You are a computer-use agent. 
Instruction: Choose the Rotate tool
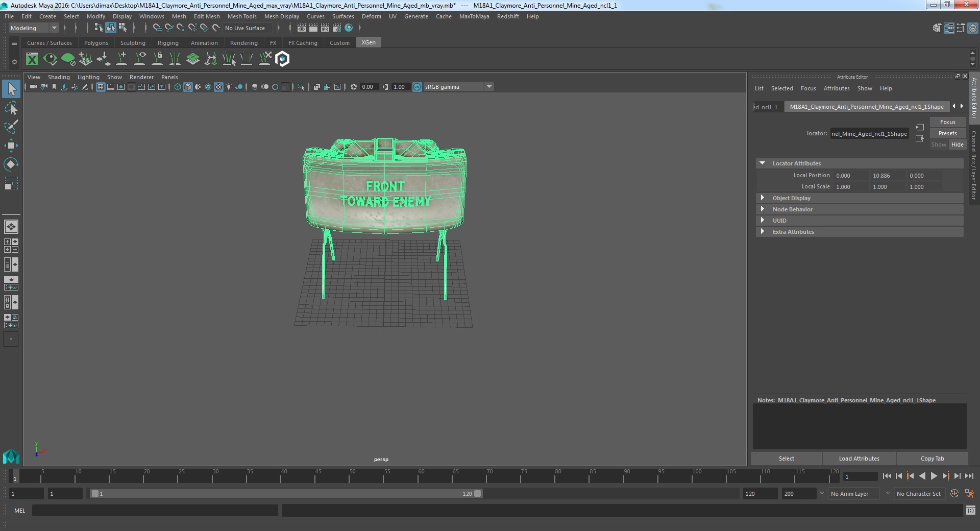[x=11, y=164]
